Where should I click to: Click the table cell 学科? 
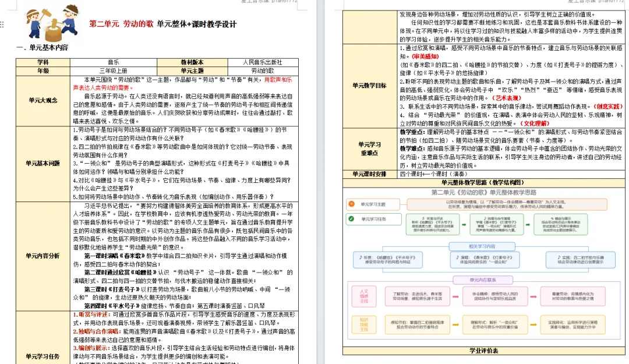(43, 62)
